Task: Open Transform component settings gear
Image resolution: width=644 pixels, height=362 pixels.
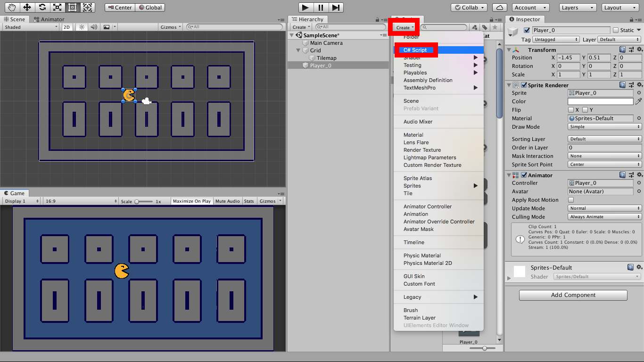Action: [x=639, y=49]
